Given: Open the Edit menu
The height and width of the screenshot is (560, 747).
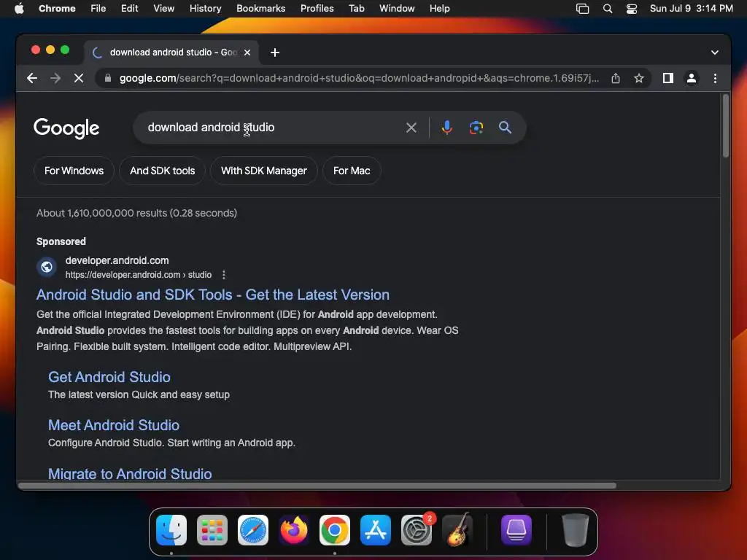Looking at the screenshot, I should pos(130,8).
